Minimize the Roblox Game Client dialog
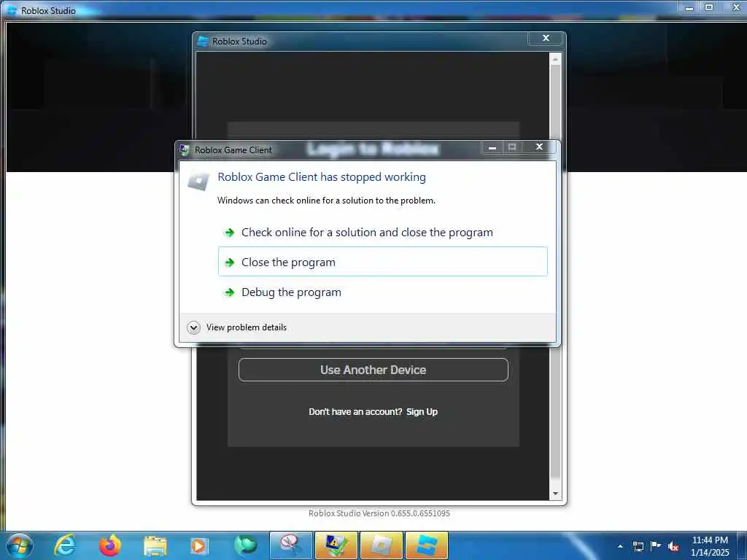This screenshot has height=560, width=747. click(492, 147)
